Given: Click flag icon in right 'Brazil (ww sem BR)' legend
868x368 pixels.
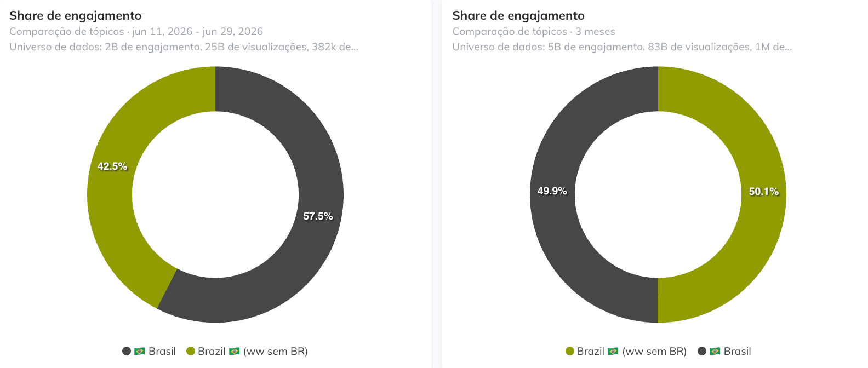Looking at the screenshot, I should (613, 351).
